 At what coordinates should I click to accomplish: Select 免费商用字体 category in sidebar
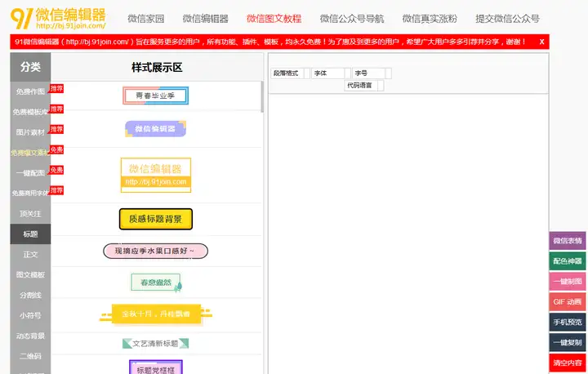point(30,194)
